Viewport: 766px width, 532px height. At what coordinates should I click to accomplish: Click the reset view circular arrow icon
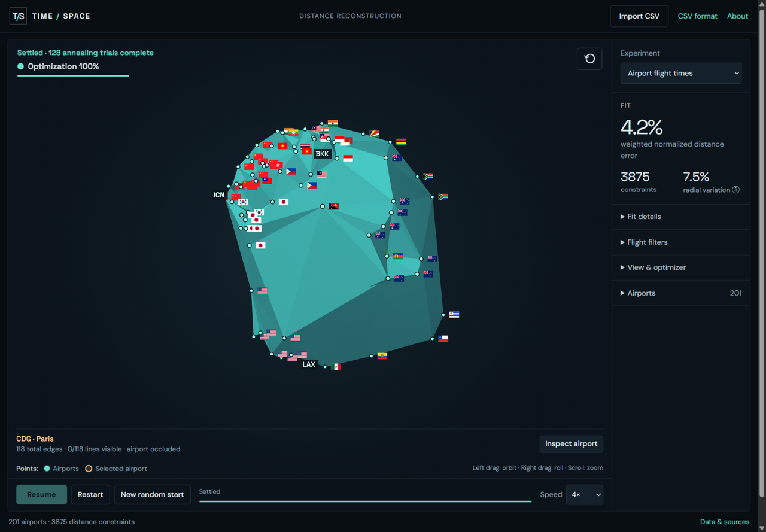pos(589,59)
